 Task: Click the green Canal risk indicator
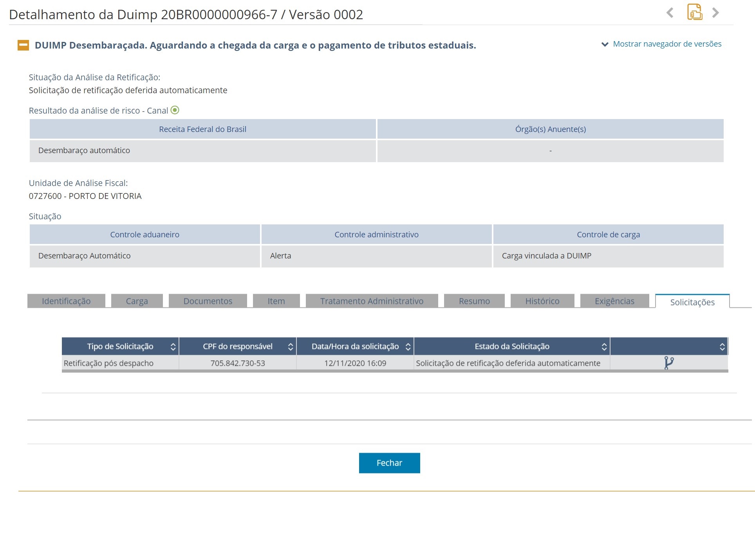click(x=175, y=110)
